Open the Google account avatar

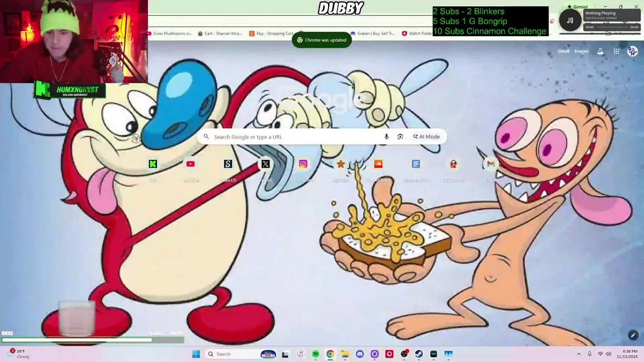(x=632, y=51)
